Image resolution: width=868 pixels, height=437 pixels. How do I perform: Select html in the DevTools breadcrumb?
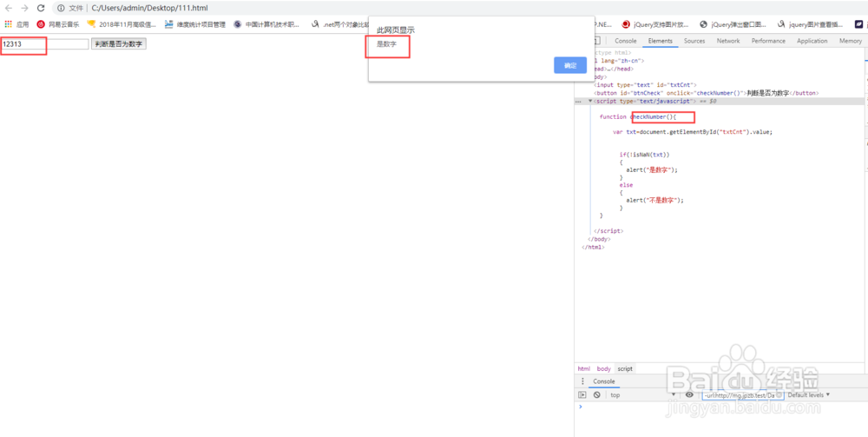(584, 369)
